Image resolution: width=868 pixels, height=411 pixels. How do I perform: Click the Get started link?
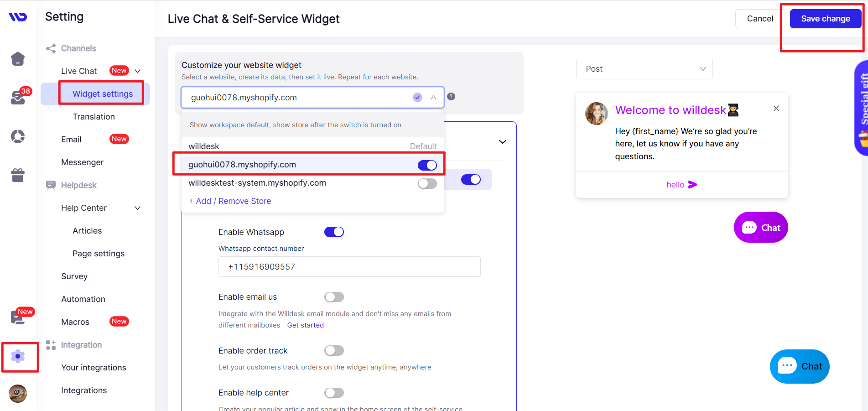[305, 325]
